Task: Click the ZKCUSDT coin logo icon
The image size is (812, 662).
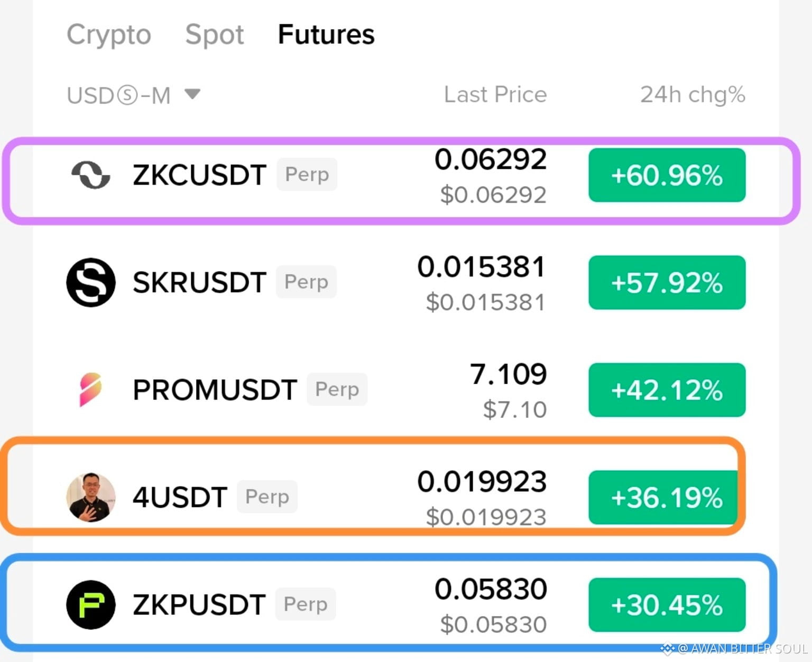Action: click(x=91, y=175)
